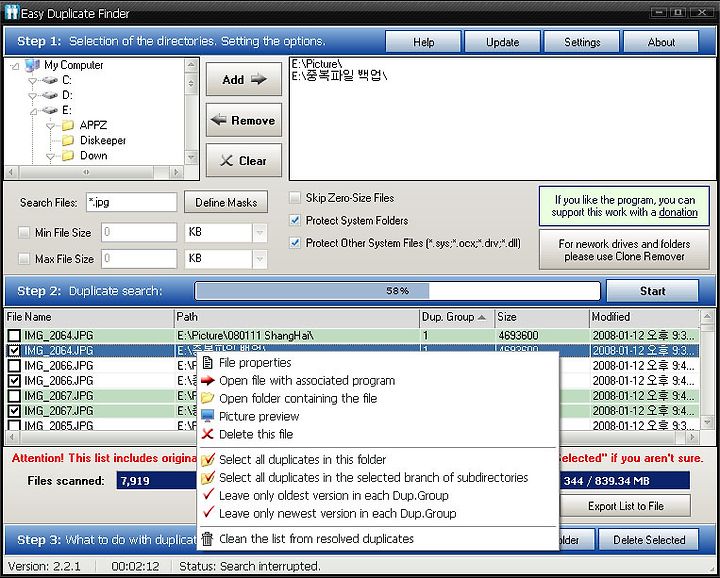Open Max File Size KB unit dropdown

pyautogui.click(x=259, y=259)
